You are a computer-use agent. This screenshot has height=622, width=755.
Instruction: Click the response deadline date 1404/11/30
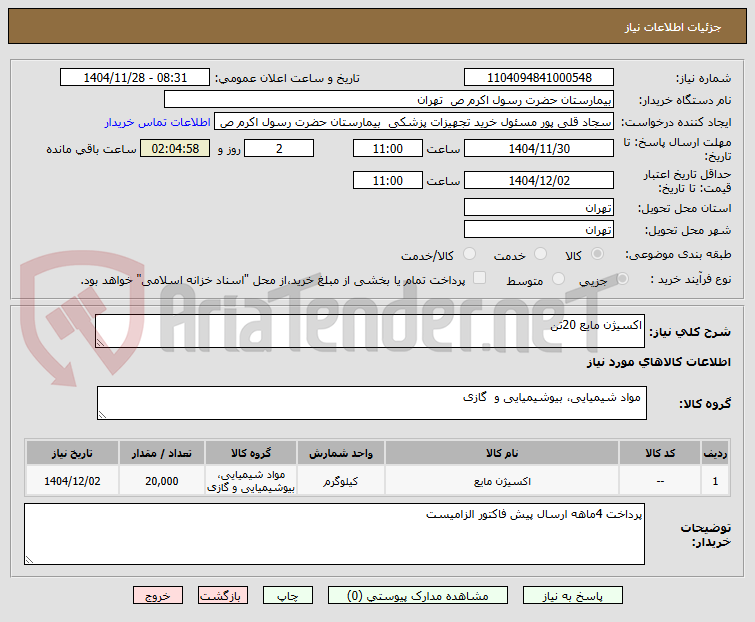coord(539,148)
